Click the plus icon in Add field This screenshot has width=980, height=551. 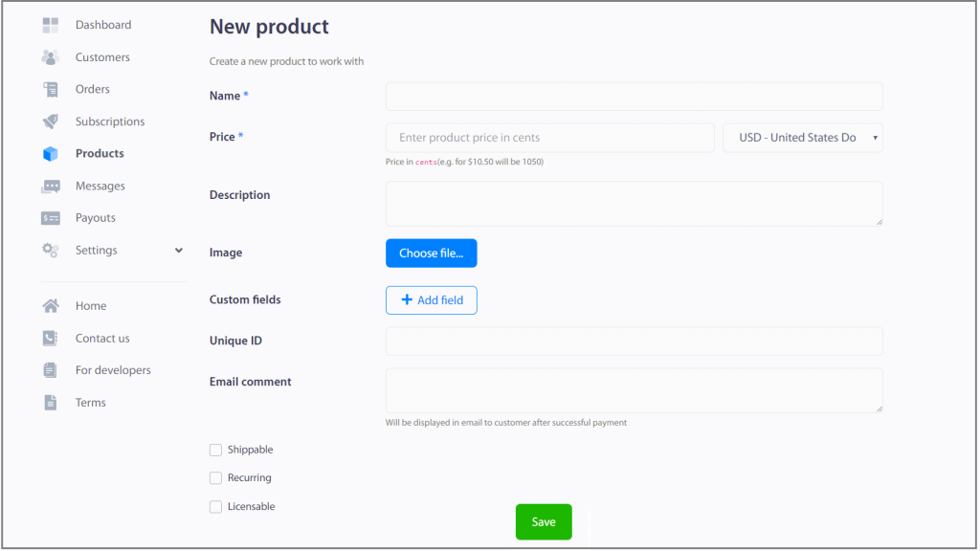click(407, 299)
